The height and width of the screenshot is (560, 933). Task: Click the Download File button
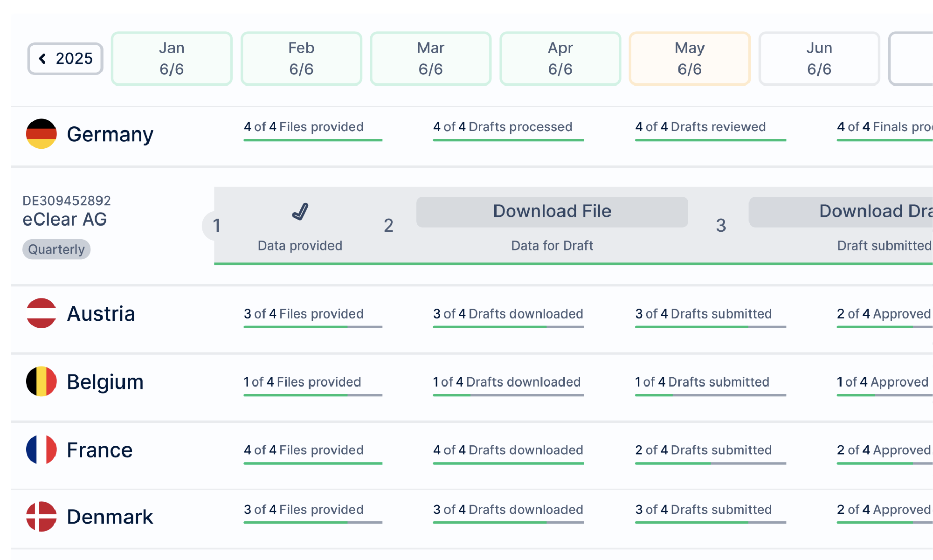(552, 212)
